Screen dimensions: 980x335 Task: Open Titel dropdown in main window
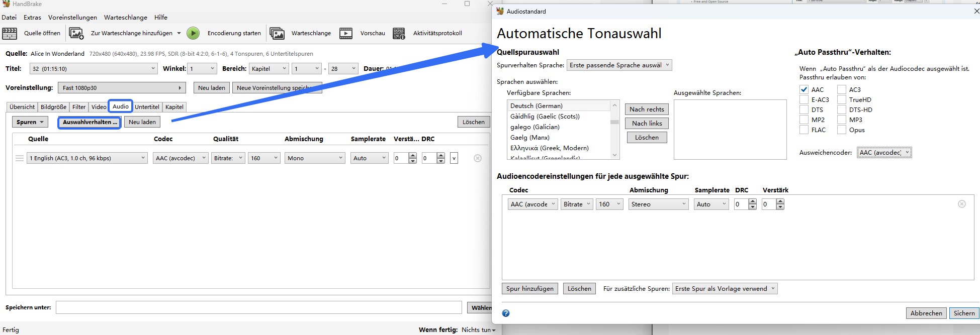point(94,69)
